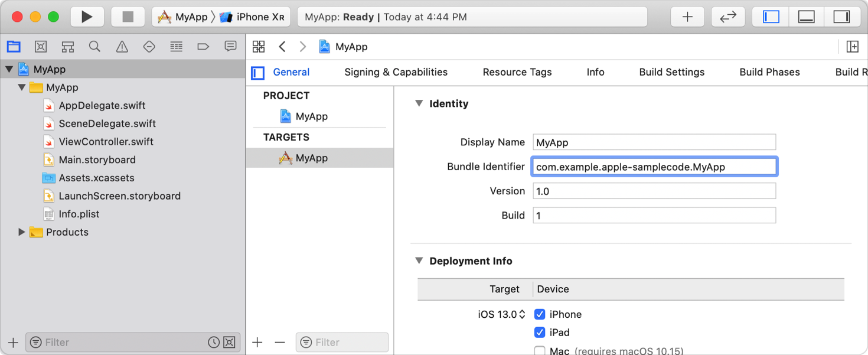Viewport: 868px width, 355px height.
Task: Go forward in editor history
Action: pos(303,47)
